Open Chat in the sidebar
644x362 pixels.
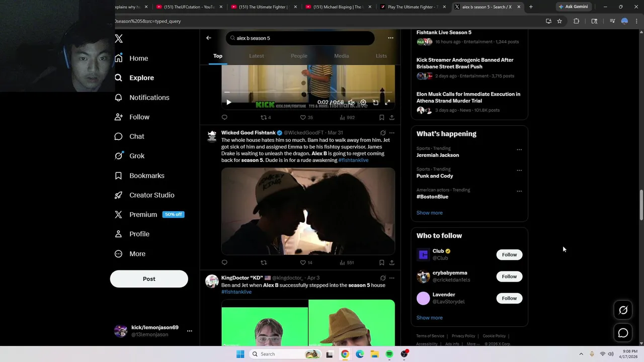(x=129, y=136)
